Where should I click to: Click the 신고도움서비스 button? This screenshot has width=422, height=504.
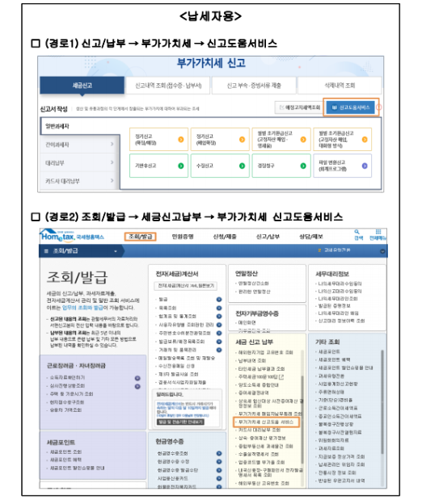[350, 107]
